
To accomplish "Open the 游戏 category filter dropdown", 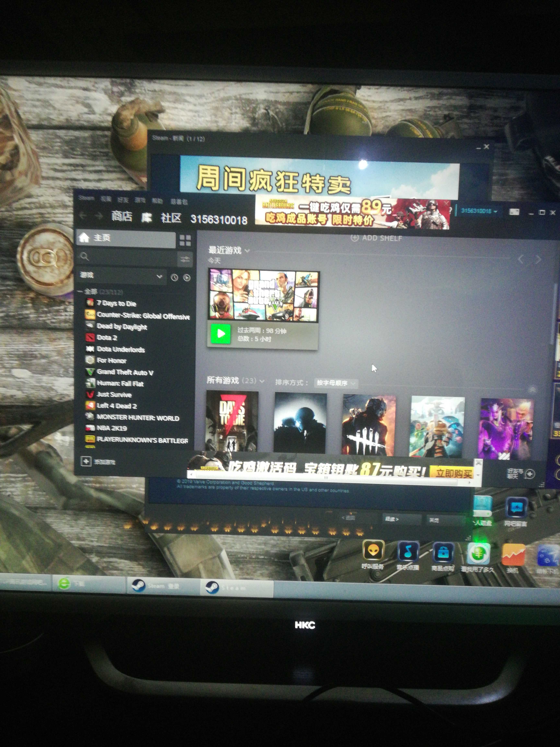I will tap(122, 276).
